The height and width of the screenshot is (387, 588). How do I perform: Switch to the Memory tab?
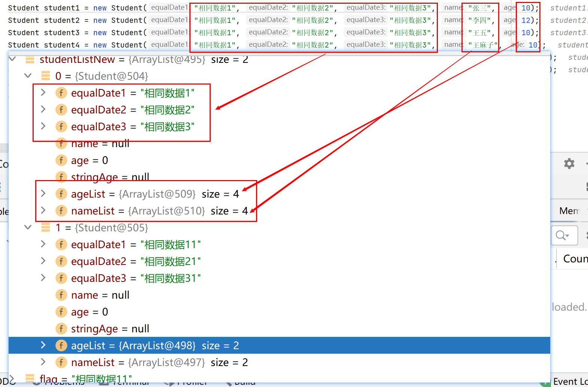tap(569, 211)
